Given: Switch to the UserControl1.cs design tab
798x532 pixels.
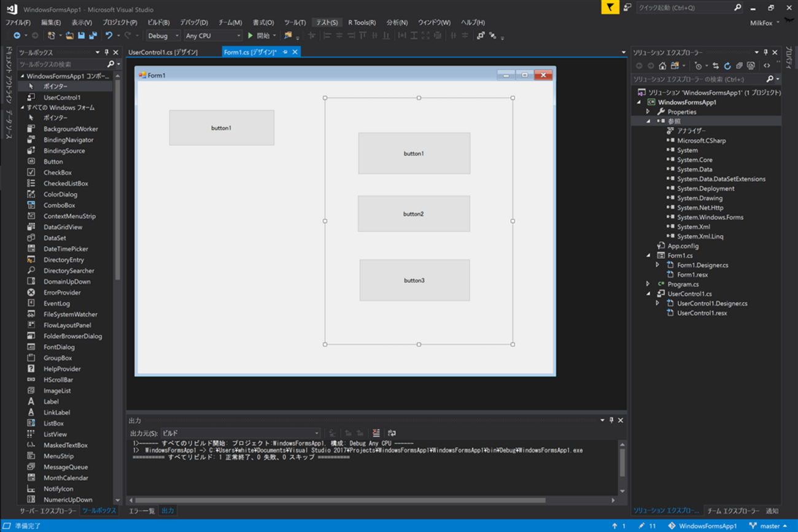Looking at the screenshot, I should pos(163,52).
